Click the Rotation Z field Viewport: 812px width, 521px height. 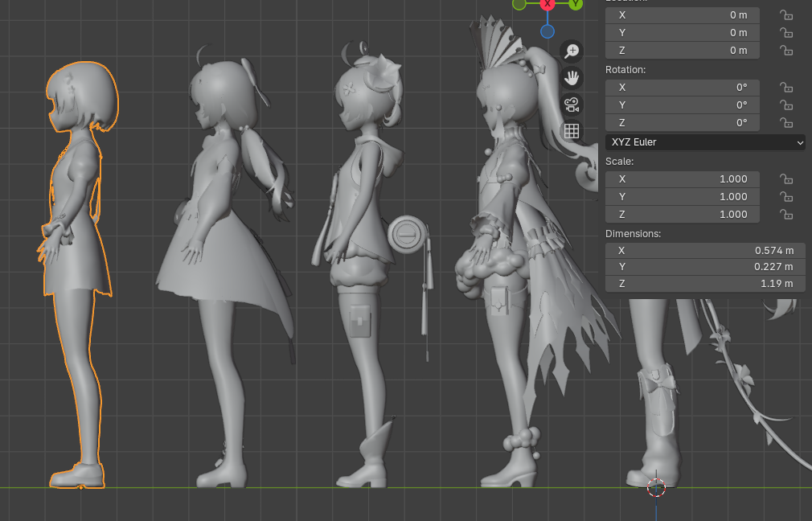coord(682,123)
